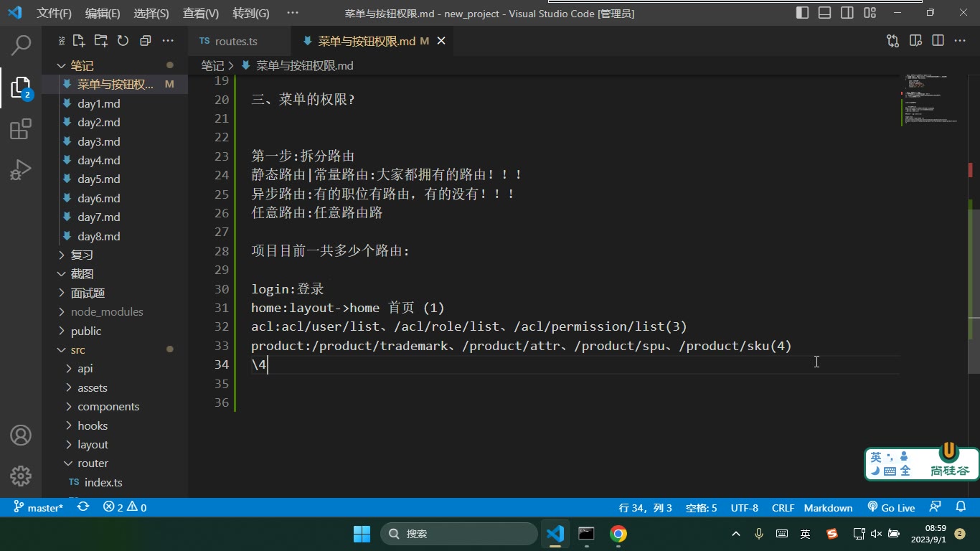Open the Search view in activity bar

(x=21, y=45)
